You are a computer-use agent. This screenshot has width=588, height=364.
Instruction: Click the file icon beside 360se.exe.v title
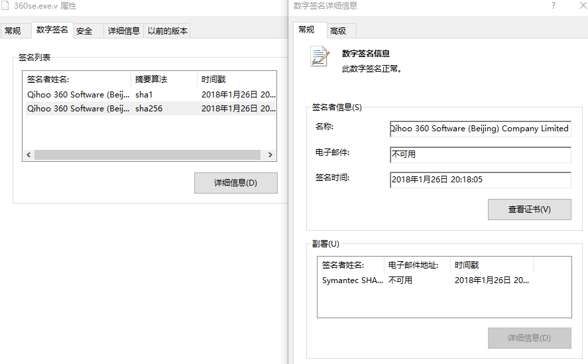pyautogui.click(x=6, y=6)
